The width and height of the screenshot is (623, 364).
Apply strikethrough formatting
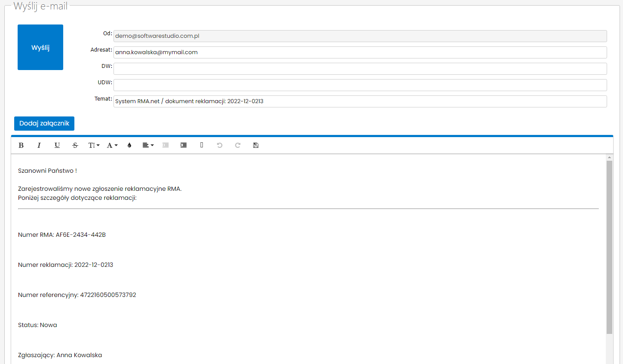(x=75, y=145)
